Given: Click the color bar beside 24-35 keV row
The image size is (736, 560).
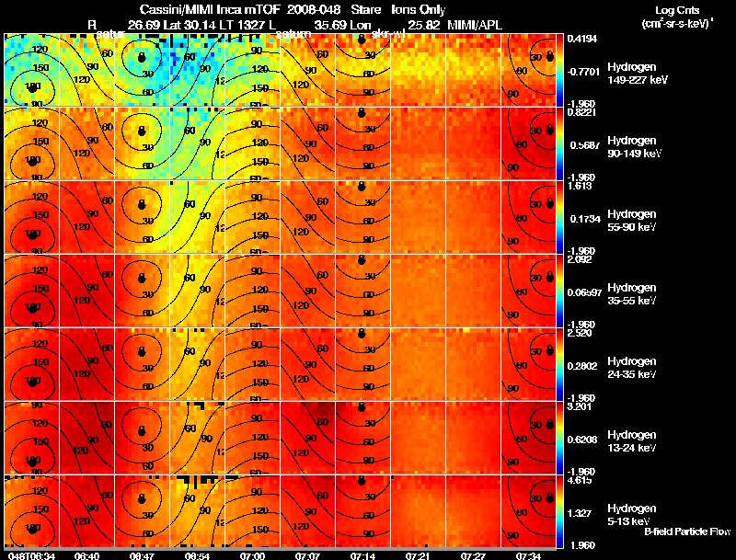Looking at the screenshot, I should coord(559,364).
